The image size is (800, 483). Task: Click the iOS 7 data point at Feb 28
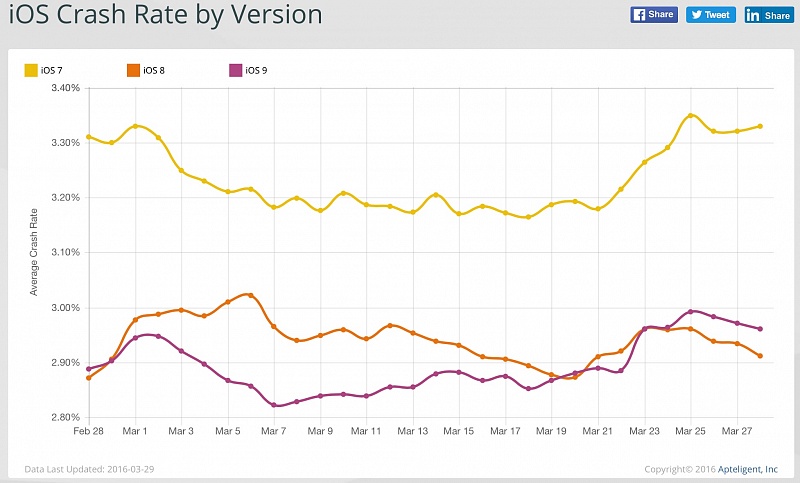click(88, 136)
